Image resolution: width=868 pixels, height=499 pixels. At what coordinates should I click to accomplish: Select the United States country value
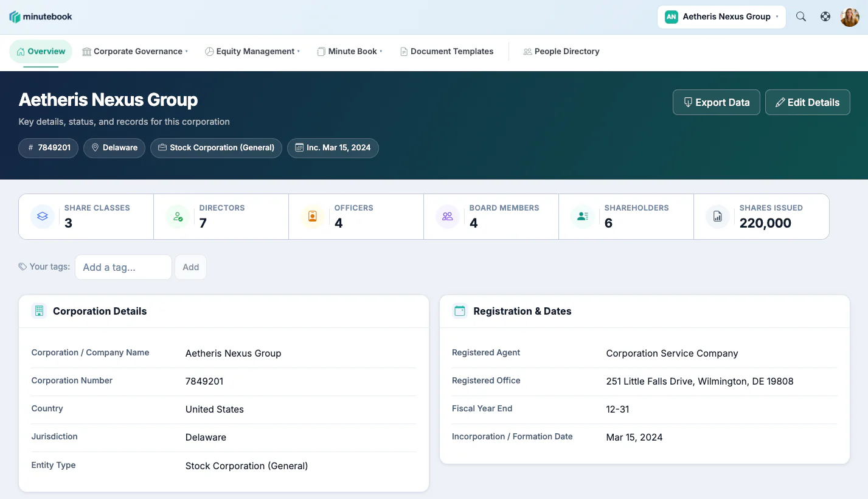(215, 410)
